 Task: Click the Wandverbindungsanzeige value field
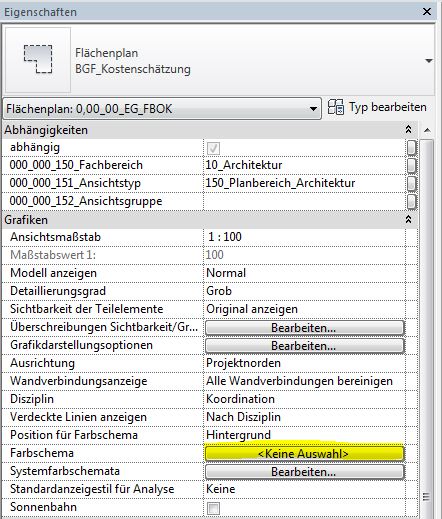click(x=304, y=381)
